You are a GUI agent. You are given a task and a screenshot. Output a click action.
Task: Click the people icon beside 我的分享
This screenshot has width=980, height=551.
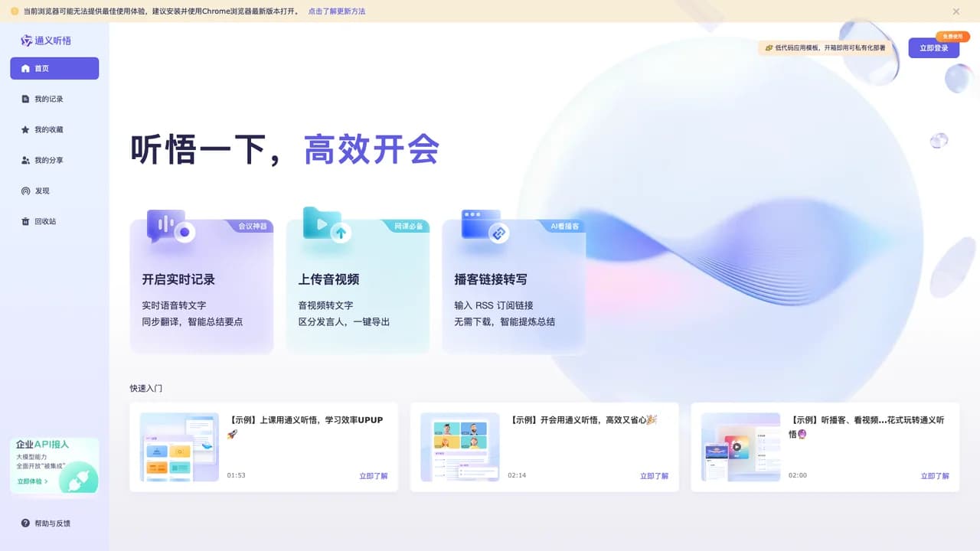[x=25, y=160]
